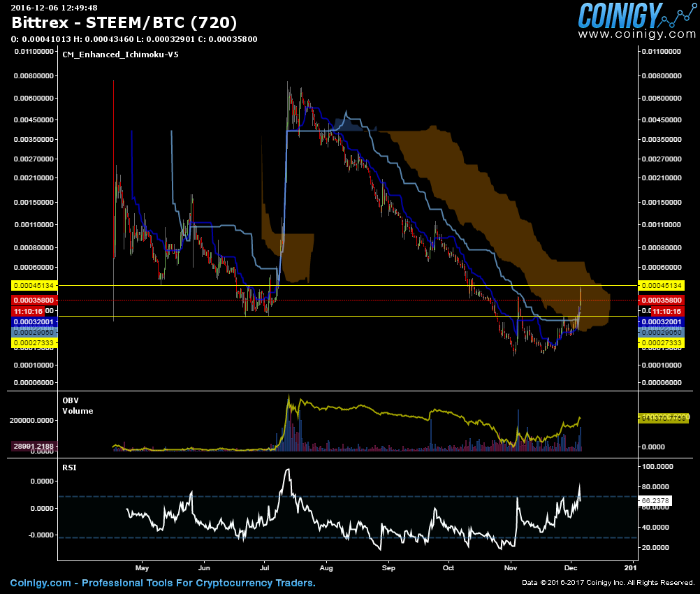Click the Bittrex - STEEM/BTC (720) title
The height and width of the screenshot is (594, 700).
coord(124,22)
